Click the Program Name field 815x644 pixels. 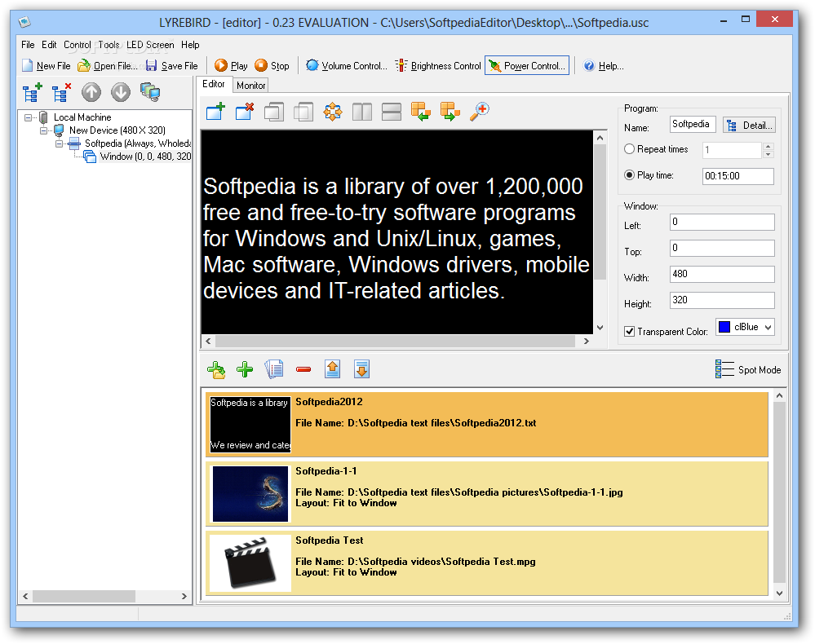tap(693, 124)
